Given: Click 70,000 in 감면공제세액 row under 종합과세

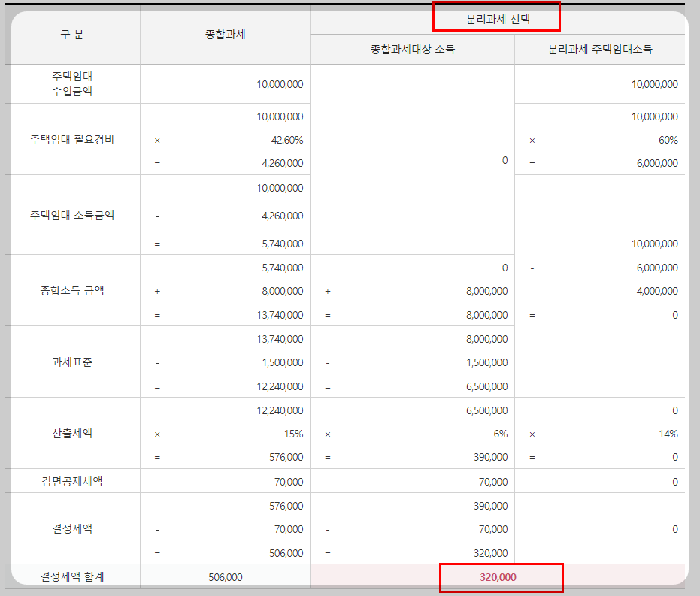Looking at the screenshot, I should pyautogui.click(x=289, y=482).
